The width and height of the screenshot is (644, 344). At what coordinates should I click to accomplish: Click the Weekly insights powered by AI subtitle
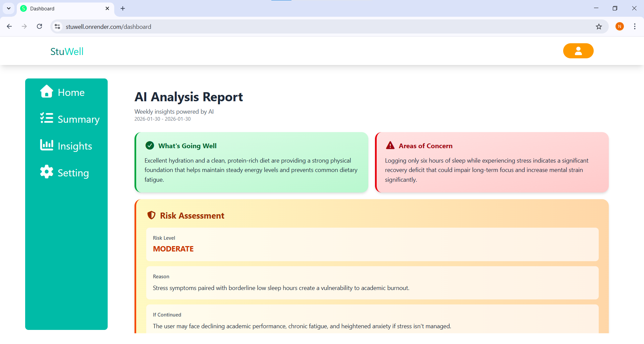pyautogui.click(x=174, y=112)
